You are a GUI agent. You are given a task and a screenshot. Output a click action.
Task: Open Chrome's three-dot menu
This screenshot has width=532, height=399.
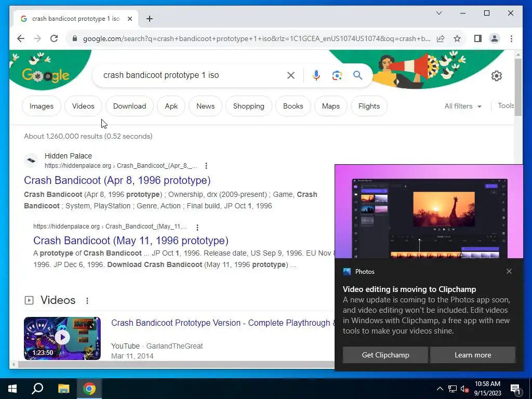[x=511, y=38]
